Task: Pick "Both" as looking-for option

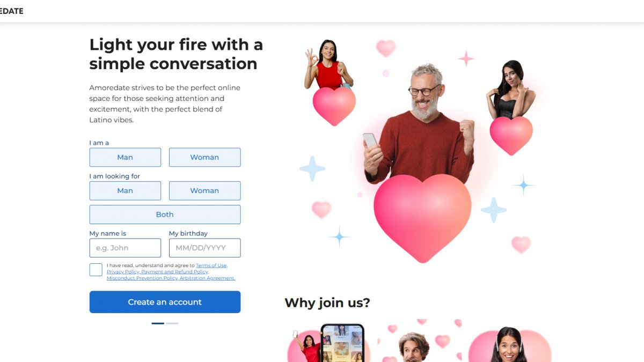Action: [x=165, y=215]
